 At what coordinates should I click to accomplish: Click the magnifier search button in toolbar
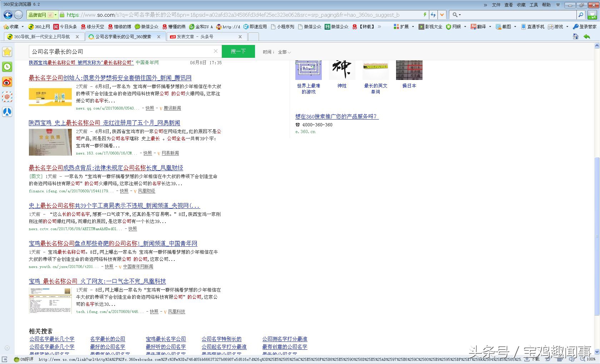tap(581, 15)
